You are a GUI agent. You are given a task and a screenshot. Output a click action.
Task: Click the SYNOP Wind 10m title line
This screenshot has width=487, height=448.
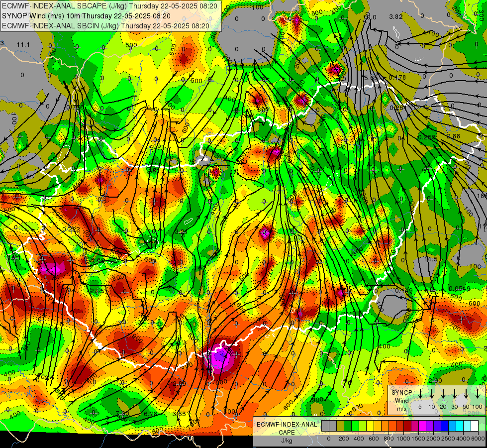86,16
